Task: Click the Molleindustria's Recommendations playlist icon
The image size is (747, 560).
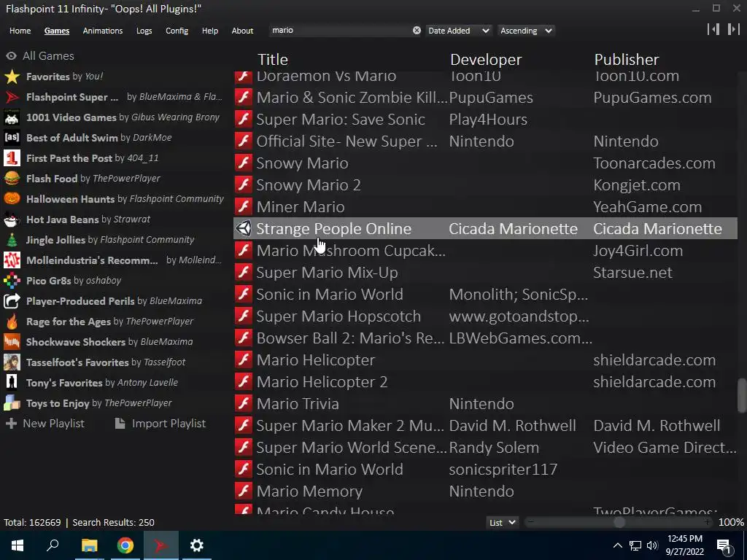Action: [12, 260]
